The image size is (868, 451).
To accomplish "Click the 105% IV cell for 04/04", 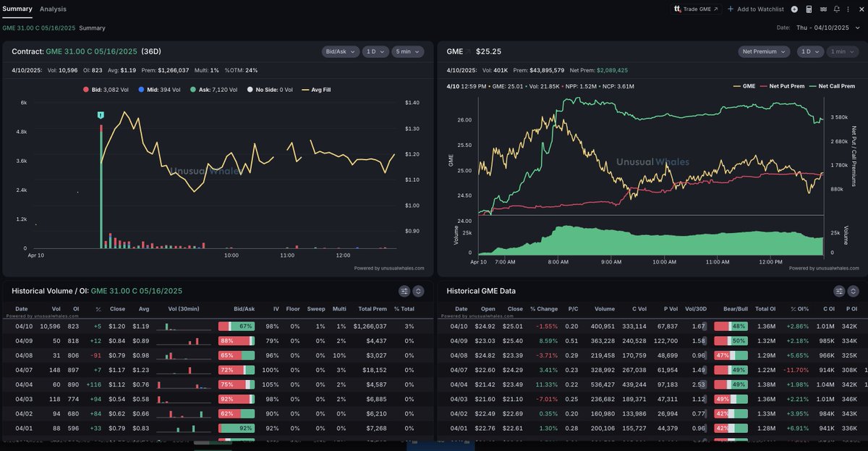I will (x=272, y=384).
